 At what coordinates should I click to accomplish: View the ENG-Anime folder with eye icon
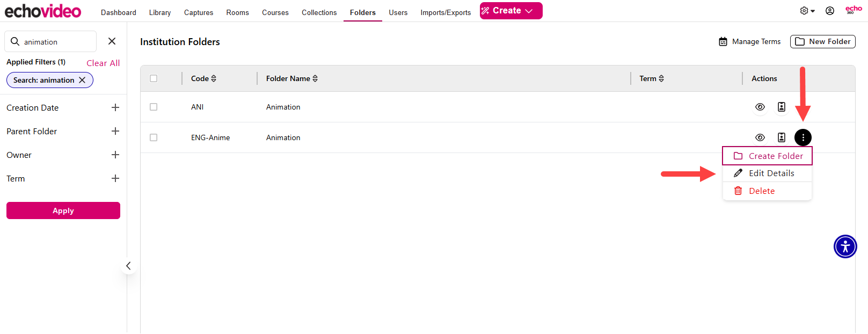[760, 137]
